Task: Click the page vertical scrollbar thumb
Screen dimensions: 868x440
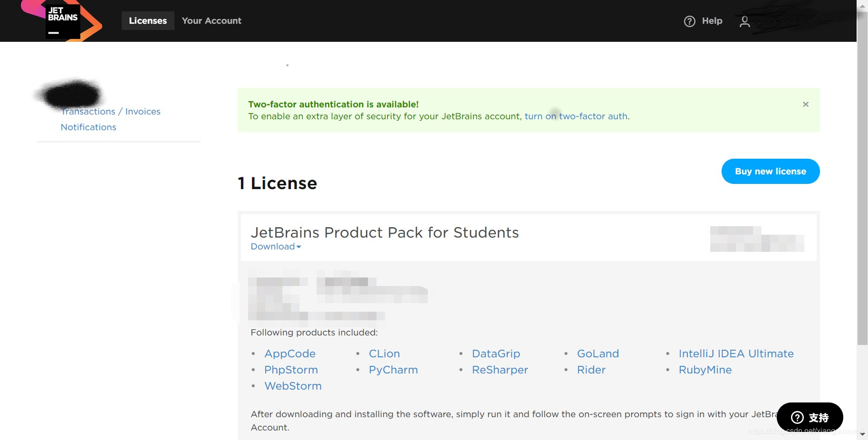Action: [x=862, y=178]
